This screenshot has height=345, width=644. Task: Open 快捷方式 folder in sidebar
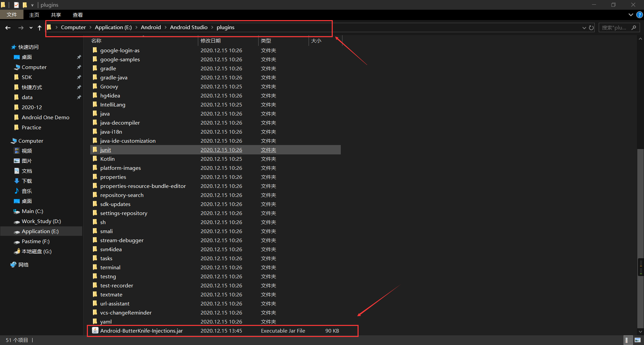pyautogui.click(x=32, y=87)
